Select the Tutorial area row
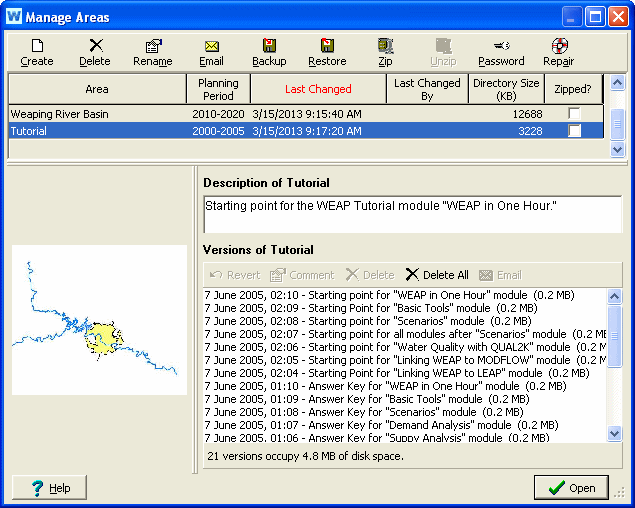Viewport: 635px width, 508px height. point(306,131)
